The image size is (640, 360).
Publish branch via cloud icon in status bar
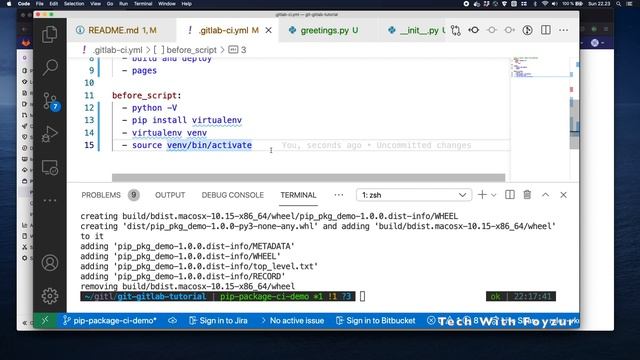click(x=173, y=321)
